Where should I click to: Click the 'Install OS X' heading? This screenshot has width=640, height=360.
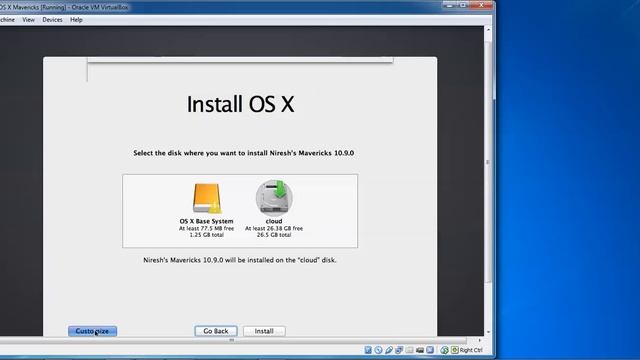[240, 104]
